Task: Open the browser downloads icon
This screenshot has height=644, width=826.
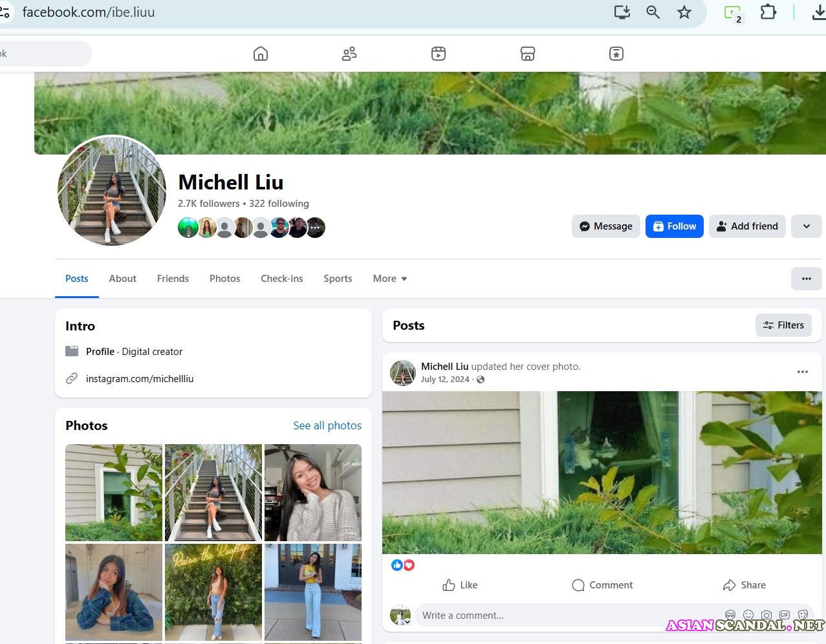Action: click(x=819, y=12)
